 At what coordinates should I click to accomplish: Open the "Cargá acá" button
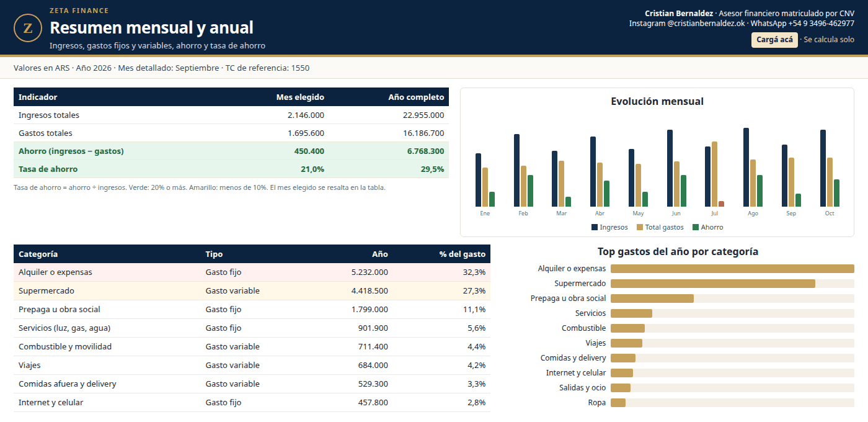click(774, 40)
